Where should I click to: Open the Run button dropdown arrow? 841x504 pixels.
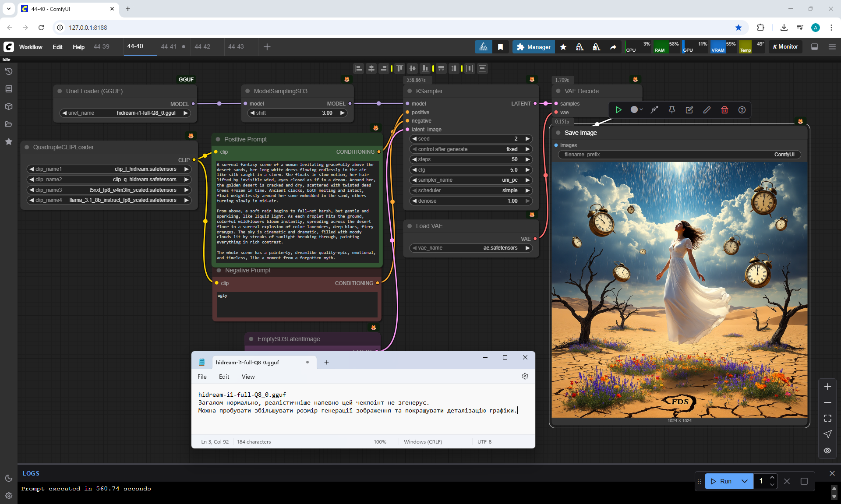coord(744,481)
